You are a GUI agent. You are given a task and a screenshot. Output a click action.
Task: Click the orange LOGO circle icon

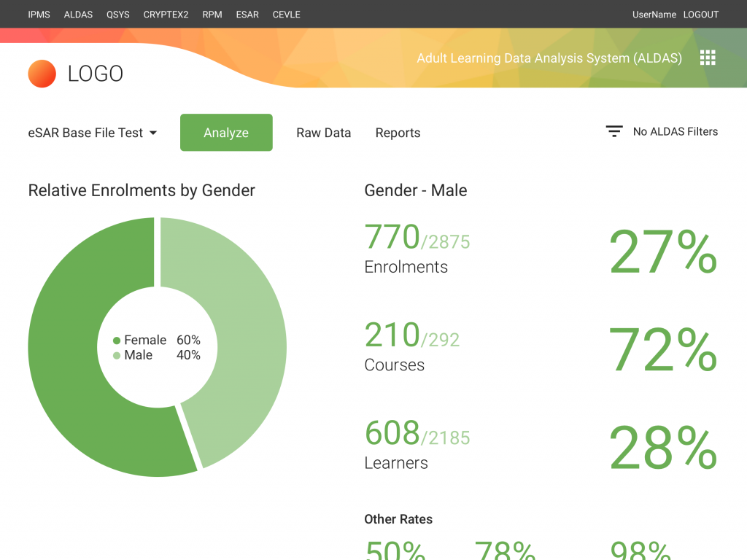(x=42, y=73)
